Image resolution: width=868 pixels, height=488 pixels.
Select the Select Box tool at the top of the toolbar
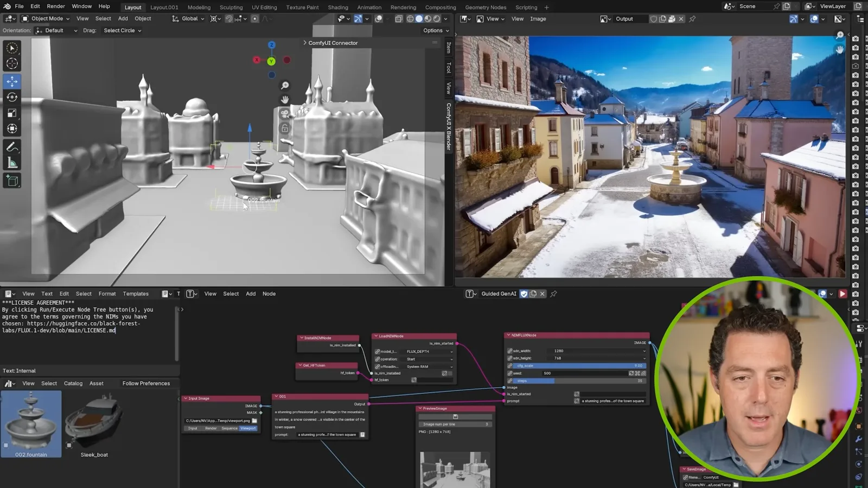coord(12,48)
